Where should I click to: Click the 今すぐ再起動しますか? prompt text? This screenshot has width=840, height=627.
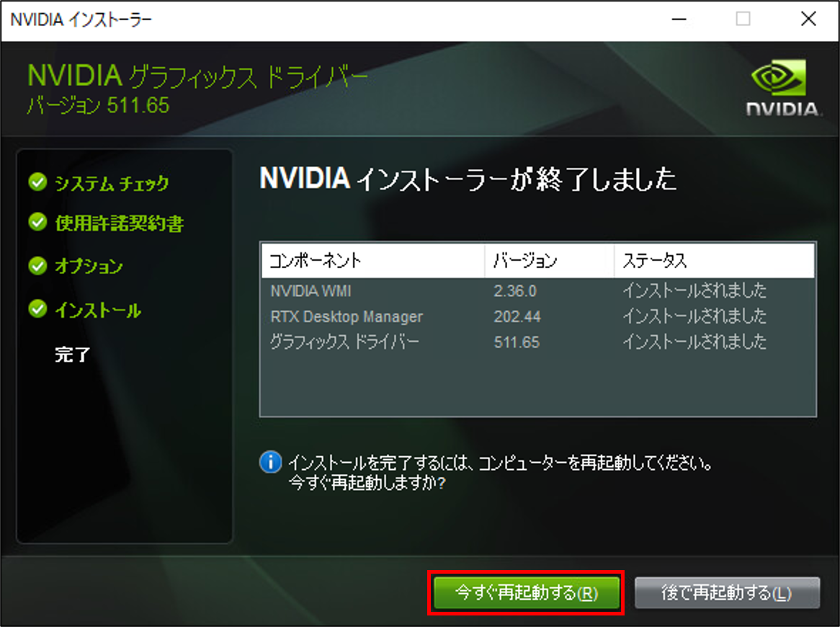coord(367,483)
